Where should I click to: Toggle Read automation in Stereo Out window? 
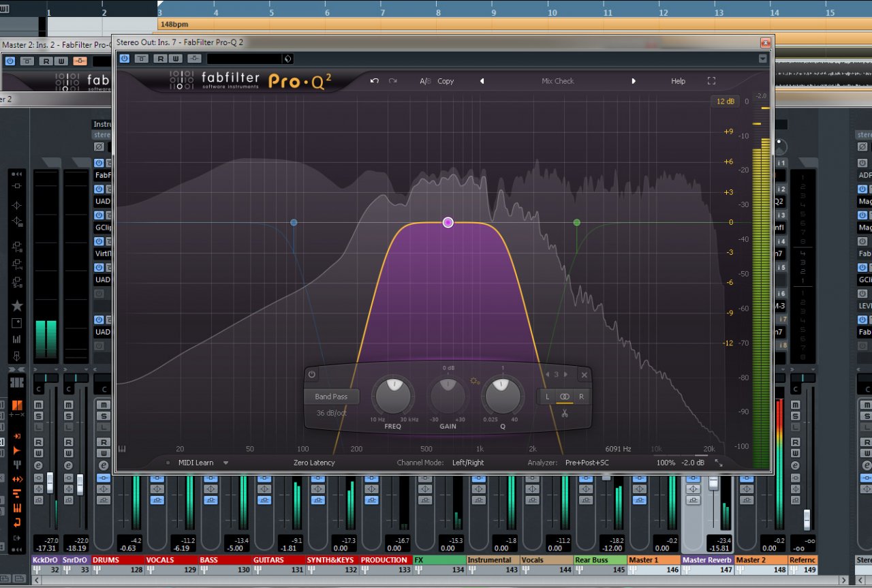tap(160, 59)
